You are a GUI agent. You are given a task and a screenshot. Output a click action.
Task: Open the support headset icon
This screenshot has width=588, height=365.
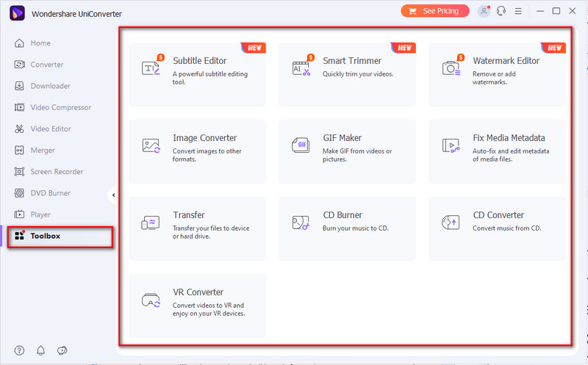pyautogui.click(x=501, y=11)
